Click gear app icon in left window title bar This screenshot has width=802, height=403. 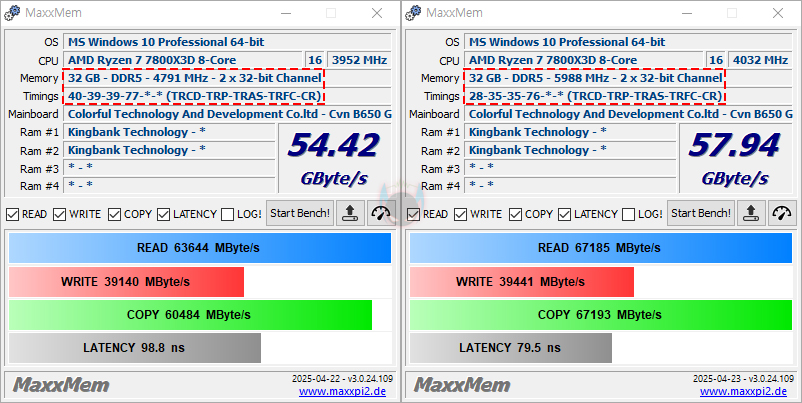(12, 13)
